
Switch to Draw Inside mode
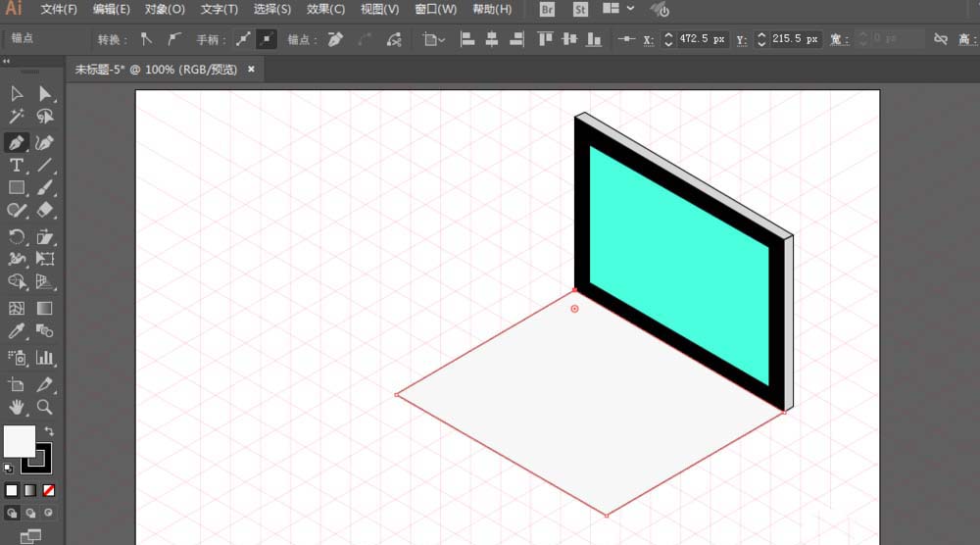[x=48, y=513]
